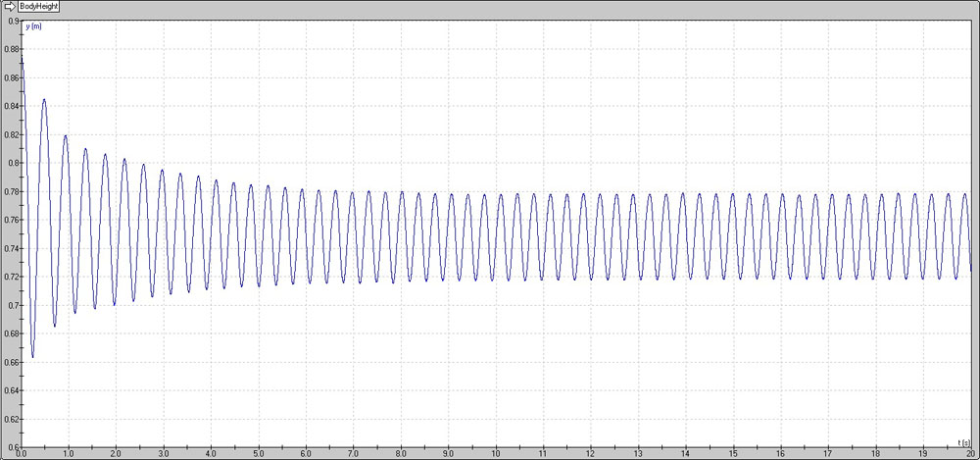The image size is (980, 460).
Task: Click the 20 time axis tick label
Action: pos(969,453)
